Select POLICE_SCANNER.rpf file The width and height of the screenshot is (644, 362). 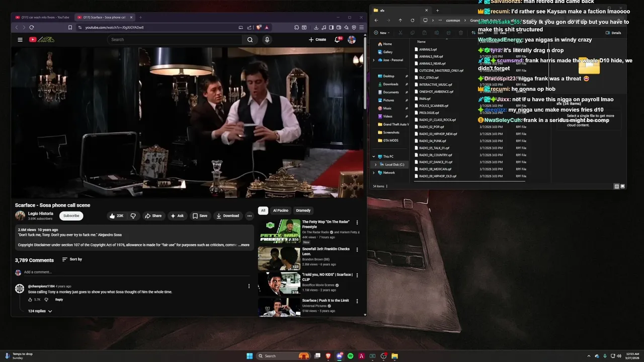[x=434, y=106]
